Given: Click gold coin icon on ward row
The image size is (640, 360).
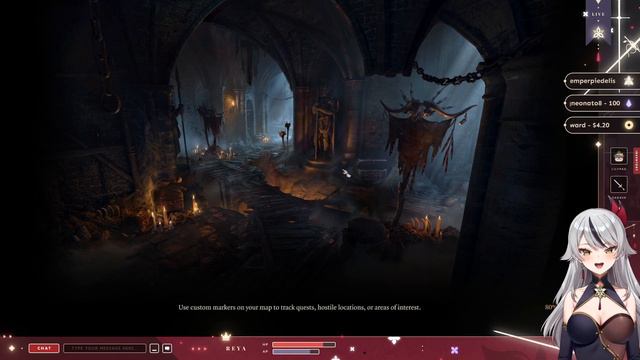Looking at the screenshot, I should (629, 125).
